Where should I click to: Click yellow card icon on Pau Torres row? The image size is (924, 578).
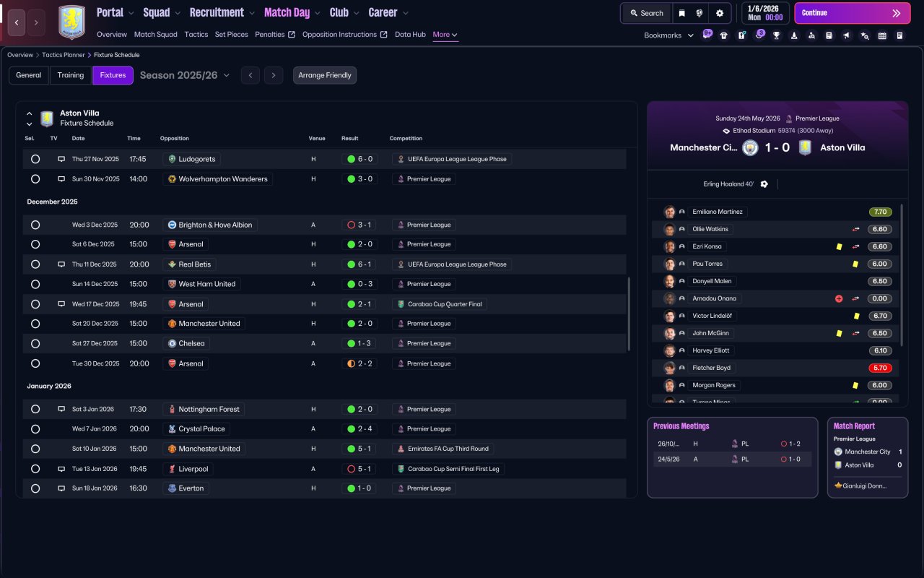pyautogui.click(x=856, y=264)
